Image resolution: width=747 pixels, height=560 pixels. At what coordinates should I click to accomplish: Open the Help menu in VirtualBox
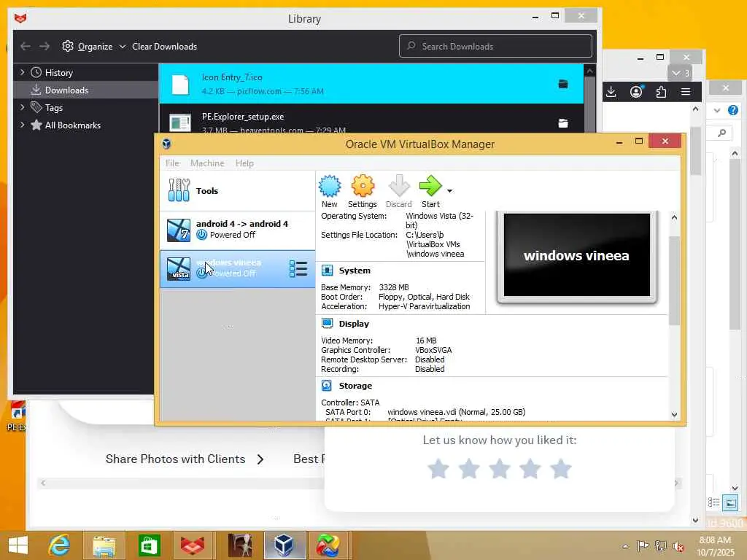tap(244, 163)
